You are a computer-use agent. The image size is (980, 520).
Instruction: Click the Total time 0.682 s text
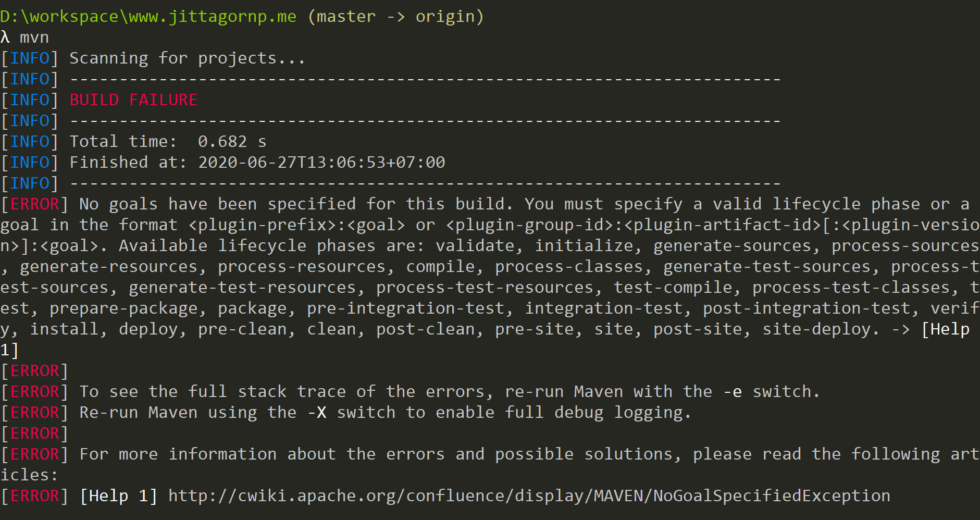click(168, 141)
